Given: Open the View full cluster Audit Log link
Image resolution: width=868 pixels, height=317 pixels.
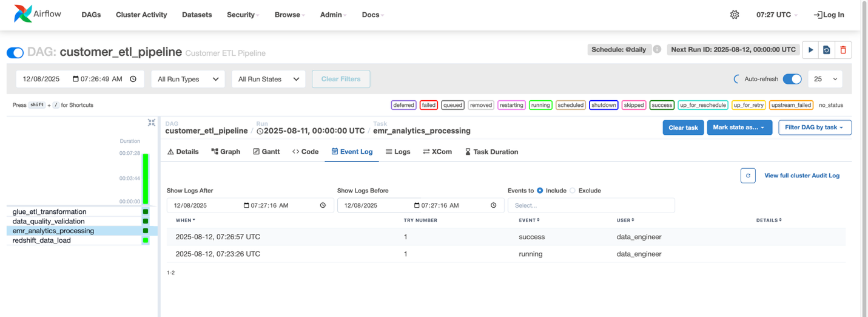Looking at the screenshot, I should tap(801, 176).
